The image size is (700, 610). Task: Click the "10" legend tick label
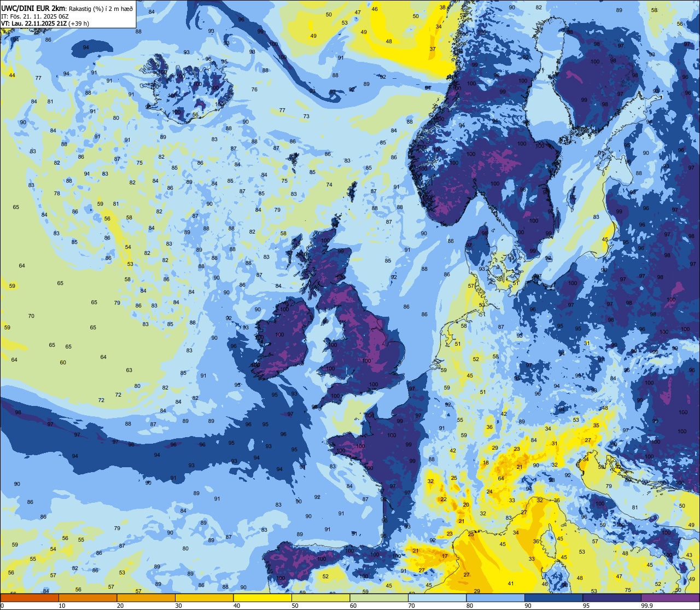pyautogui.click(x=62, y=606)
